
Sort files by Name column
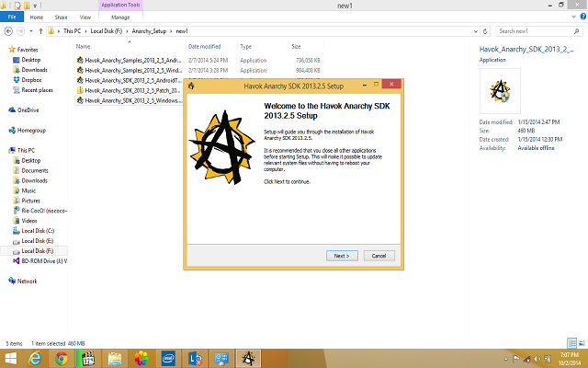pyautogui.click(x=83, y=47)
